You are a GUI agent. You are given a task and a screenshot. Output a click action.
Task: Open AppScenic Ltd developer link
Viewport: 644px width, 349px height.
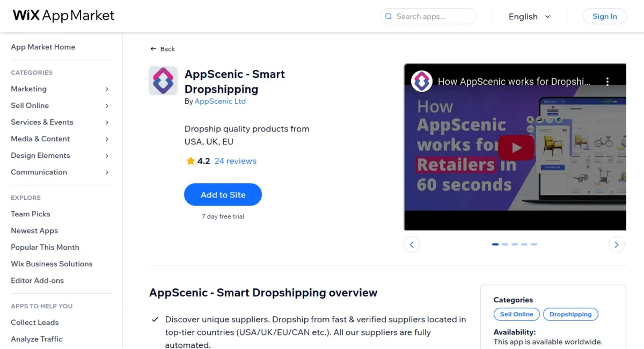(x=220, y=101)
